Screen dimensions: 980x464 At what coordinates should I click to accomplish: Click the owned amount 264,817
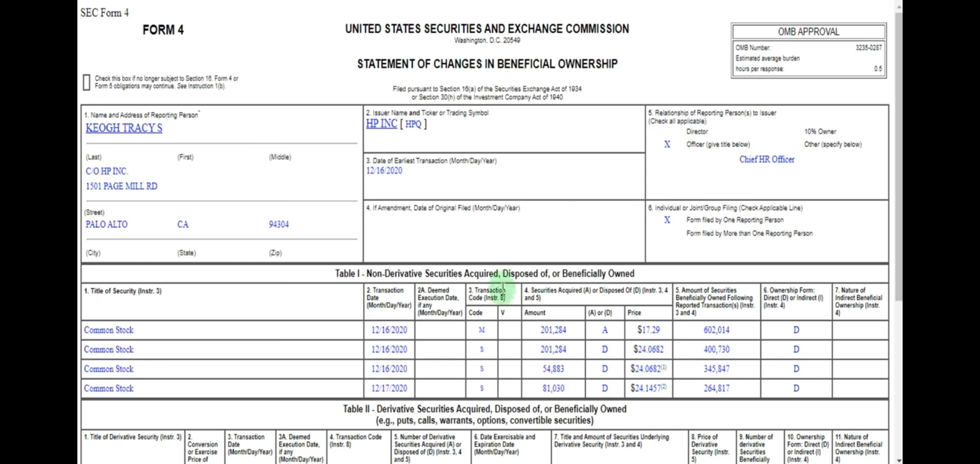(x=717, y=388)
